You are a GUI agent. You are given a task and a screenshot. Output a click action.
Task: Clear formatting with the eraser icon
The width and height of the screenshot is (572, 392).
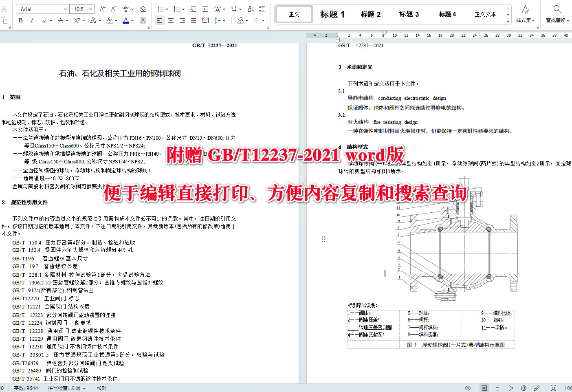pos(143,9)
